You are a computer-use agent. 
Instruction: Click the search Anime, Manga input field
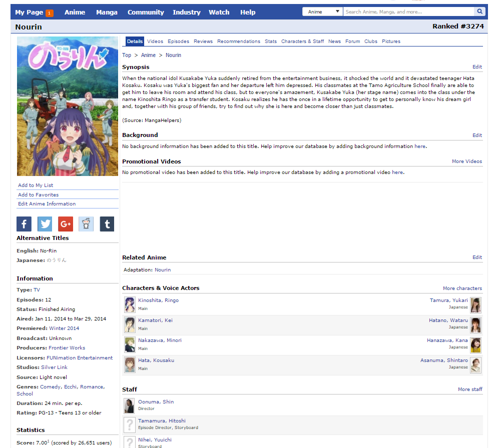tap(408, 12)
